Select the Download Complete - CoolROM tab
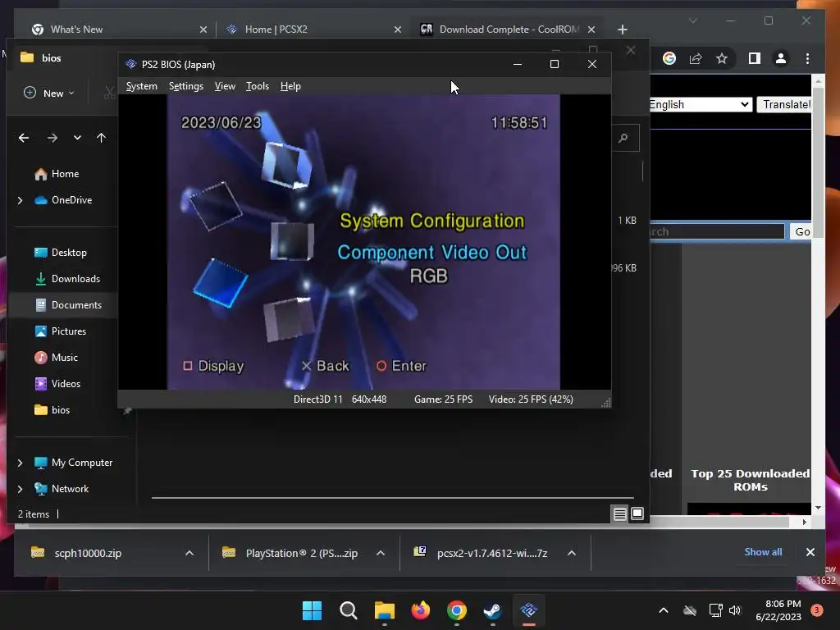This screenshot has width=840, height=630. 509,29
